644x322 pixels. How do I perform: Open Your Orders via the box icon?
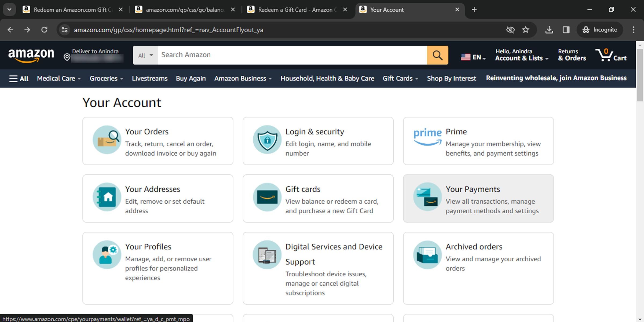click(107, 140)
